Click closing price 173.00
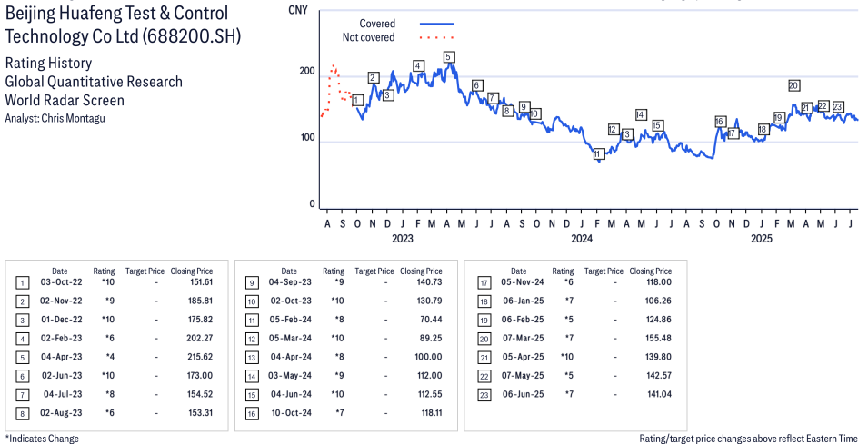Image resolution: width=868 pixels, height=444 pixels. point(200,376)
